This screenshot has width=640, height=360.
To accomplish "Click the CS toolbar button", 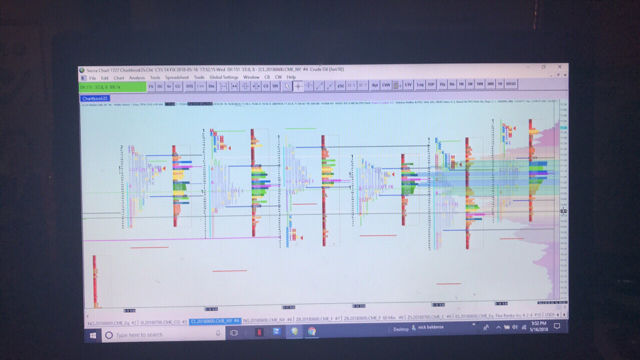I will (266, 86).
